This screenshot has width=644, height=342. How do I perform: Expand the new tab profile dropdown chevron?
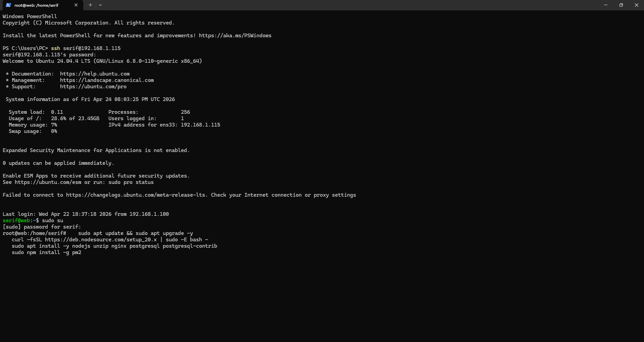pyautogui.click(x=100, y=5)
